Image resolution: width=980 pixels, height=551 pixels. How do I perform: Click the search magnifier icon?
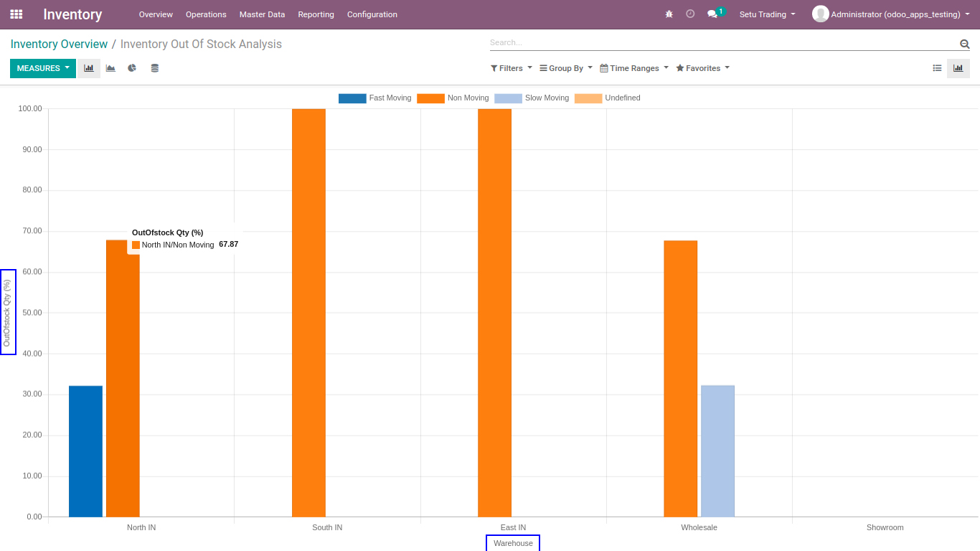pos(965,44)
